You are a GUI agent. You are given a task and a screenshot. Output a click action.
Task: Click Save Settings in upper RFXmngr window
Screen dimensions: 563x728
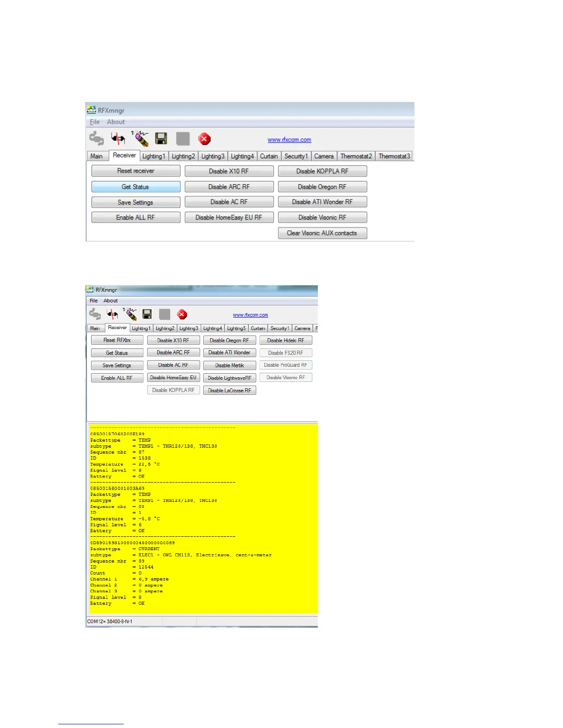(136, 202)
